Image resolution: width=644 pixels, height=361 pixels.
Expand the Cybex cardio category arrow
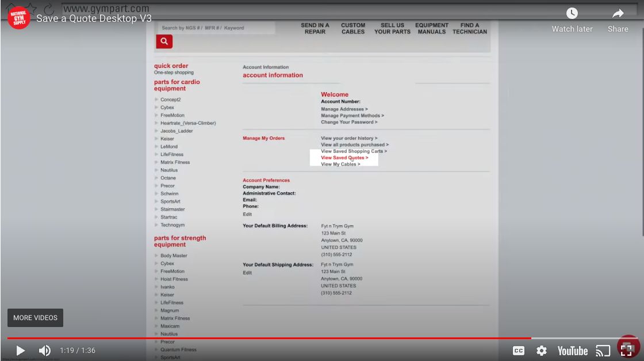pos(156,107)
